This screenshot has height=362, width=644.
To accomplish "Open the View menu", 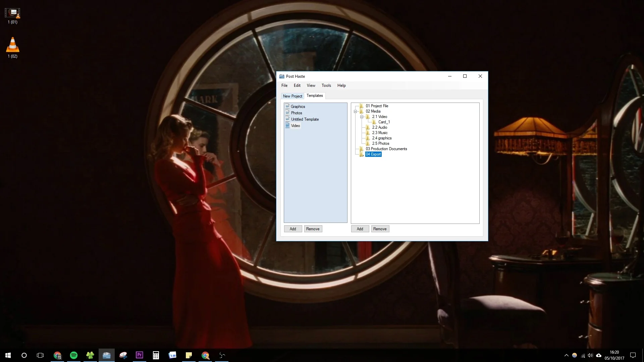I will click(x=311, y=85).
